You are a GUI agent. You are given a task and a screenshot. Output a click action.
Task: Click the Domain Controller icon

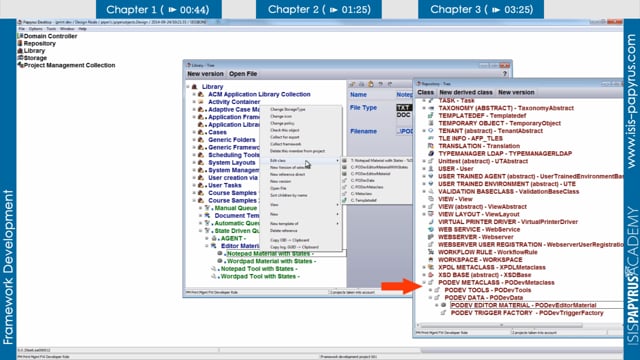pos(20,36)
